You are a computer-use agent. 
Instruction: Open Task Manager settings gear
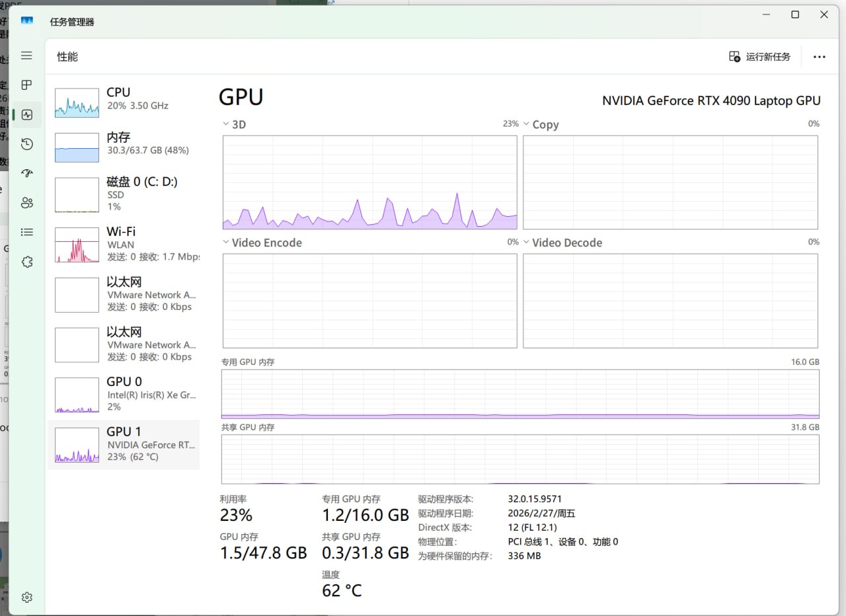pyautogui.click(x=26, y=597)
